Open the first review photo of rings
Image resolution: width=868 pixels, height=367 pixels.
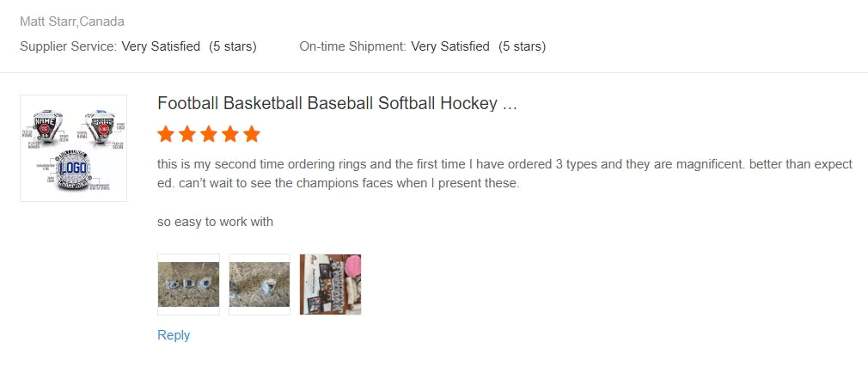click(x=188, y=284)
